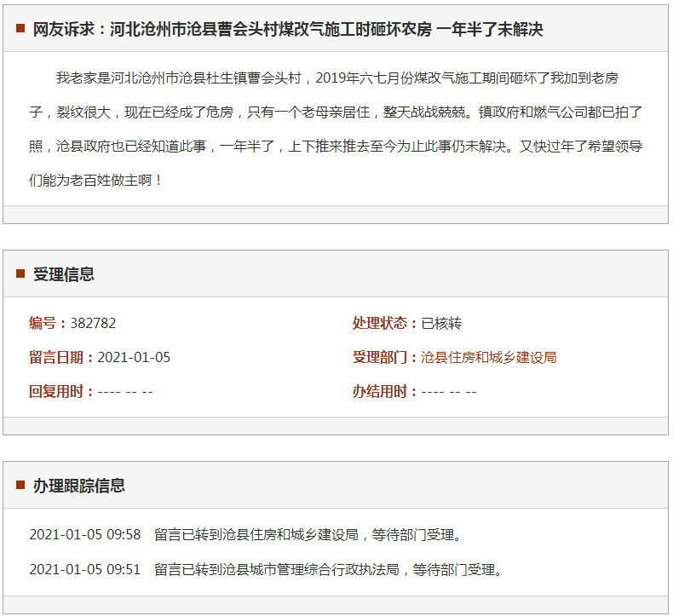The width and height of the screenshot is (673, 616).
Task: Click the 已核转 status value
Action: pyautogui.click(x=441, y=323)
